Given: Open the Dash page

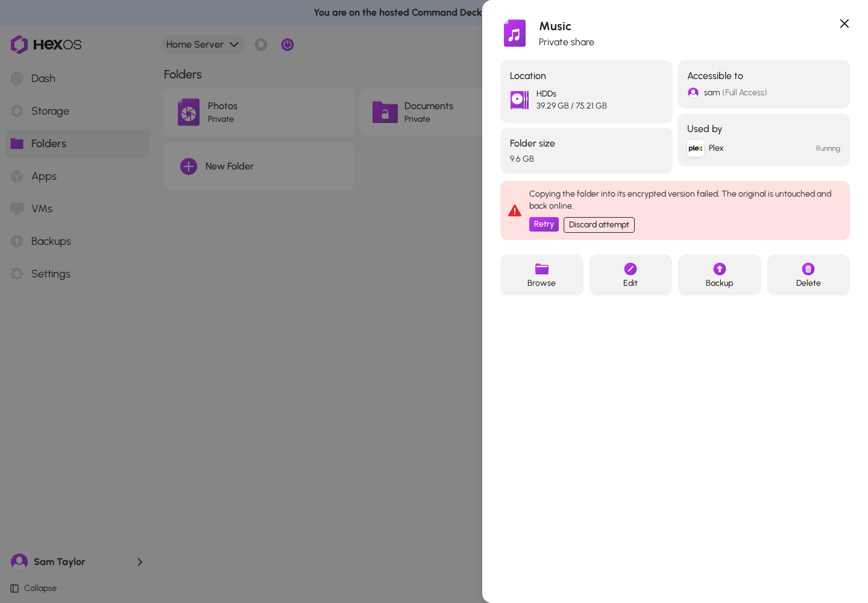Looking at the screenshot, I should [77, 78].
